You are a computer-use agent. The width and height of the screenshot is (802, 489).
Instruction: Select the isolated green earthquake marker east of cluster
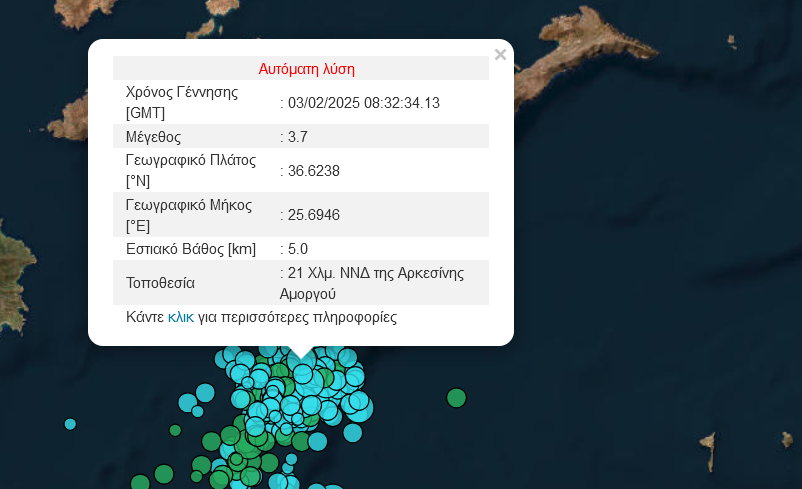(x=456, y=397)
